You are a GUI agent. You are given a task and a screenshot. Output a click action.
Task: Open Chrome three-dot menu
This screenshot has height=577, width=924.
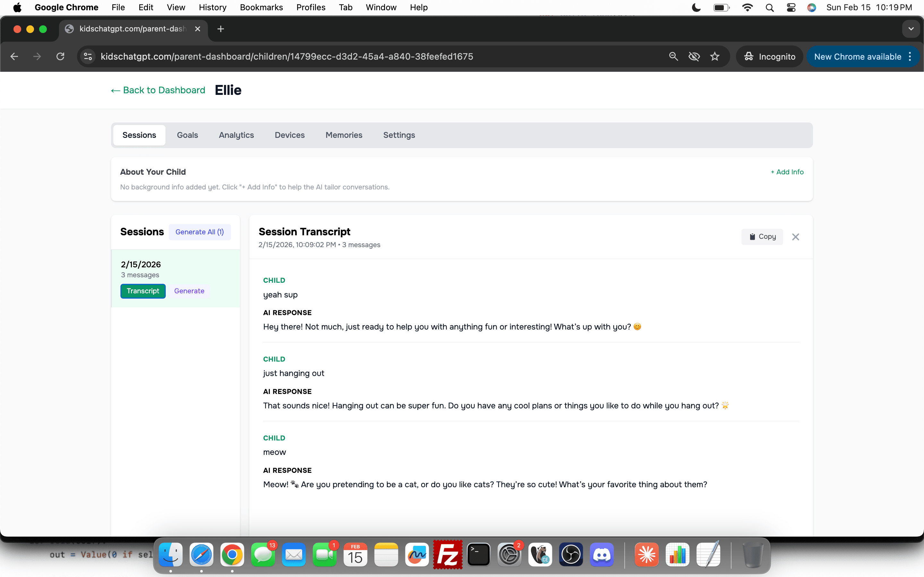click(910, 56)
